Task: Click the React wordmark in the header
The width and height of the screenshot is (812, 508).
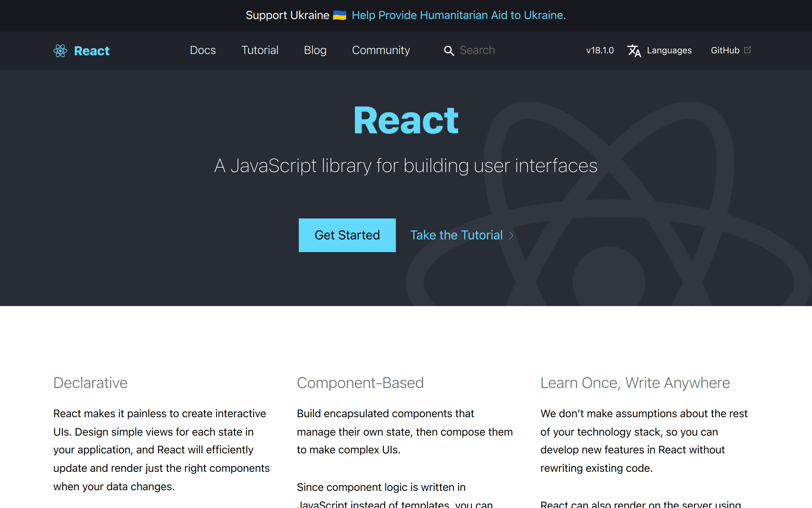Action: [x=92, y=51]
